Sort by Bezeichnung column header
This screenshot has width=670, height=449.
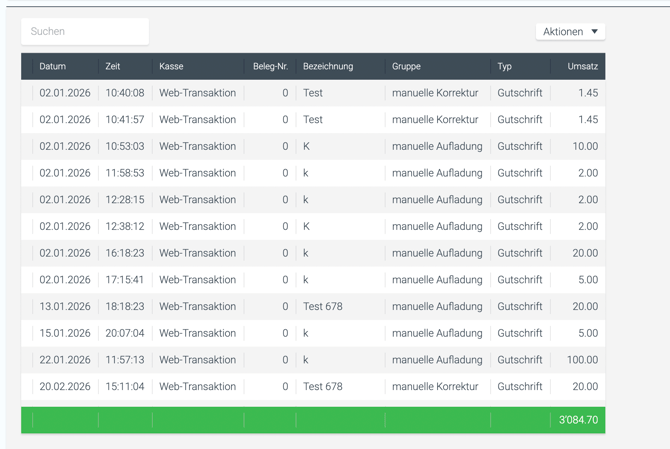pos(328,67)
